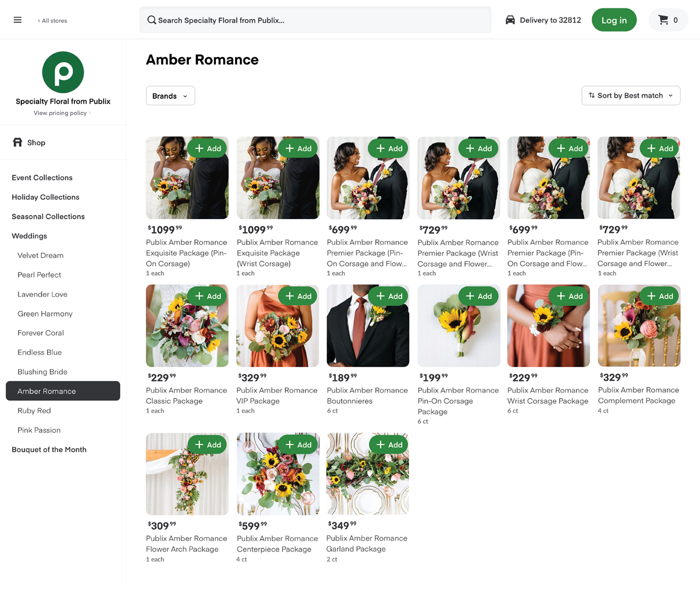This screenshot has width=700, height=596.
Task: Select Pink Passion collection
Action: (x=39, y=430)
